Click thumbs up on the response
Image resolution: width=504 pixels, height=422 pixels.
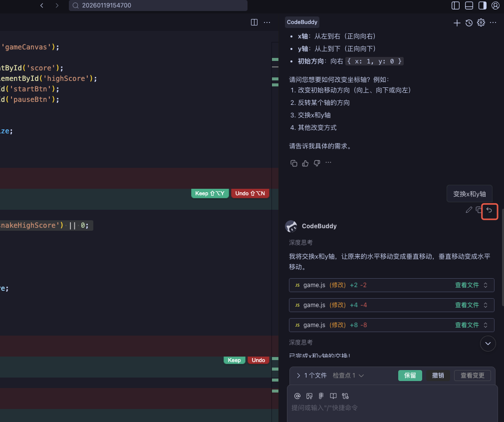[x=305, y=163]
